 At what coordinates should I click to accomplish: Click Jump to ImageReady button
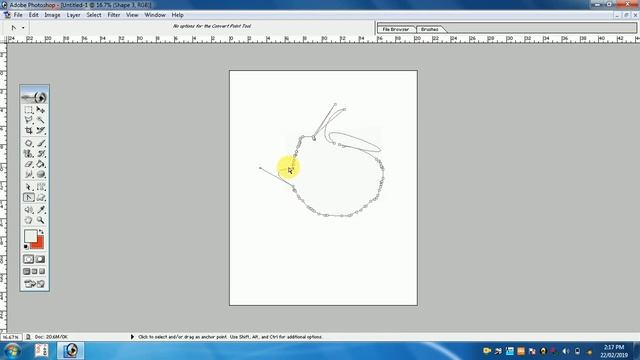tap(35, 284)
